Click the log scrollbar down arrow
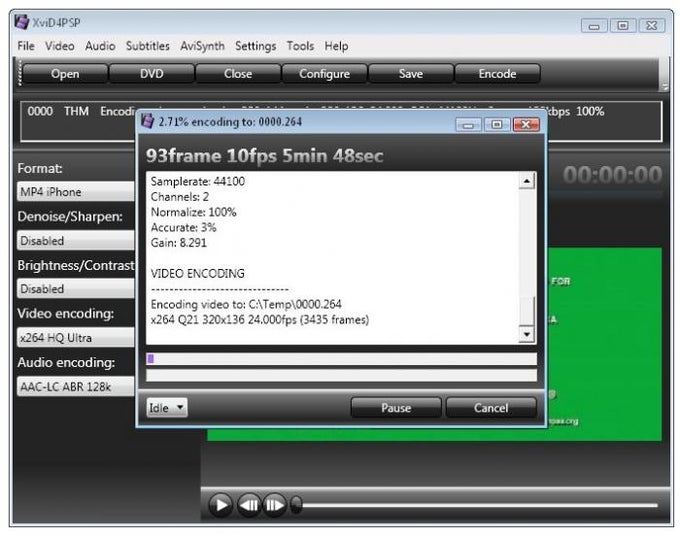Screen dimensions: 680x535 coord(527,334)
